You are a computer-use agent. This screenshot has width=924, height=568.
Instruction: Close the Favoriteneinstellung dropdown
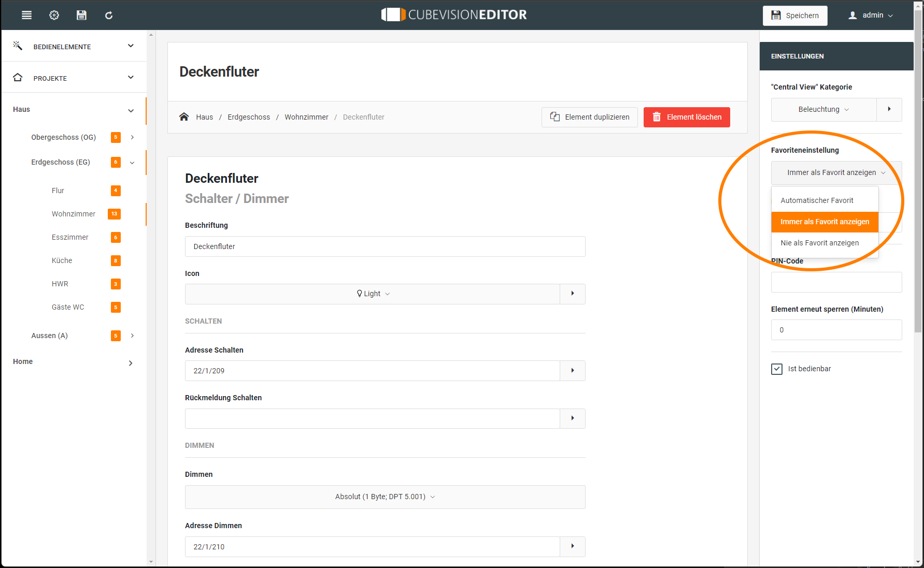pos(836,172)
